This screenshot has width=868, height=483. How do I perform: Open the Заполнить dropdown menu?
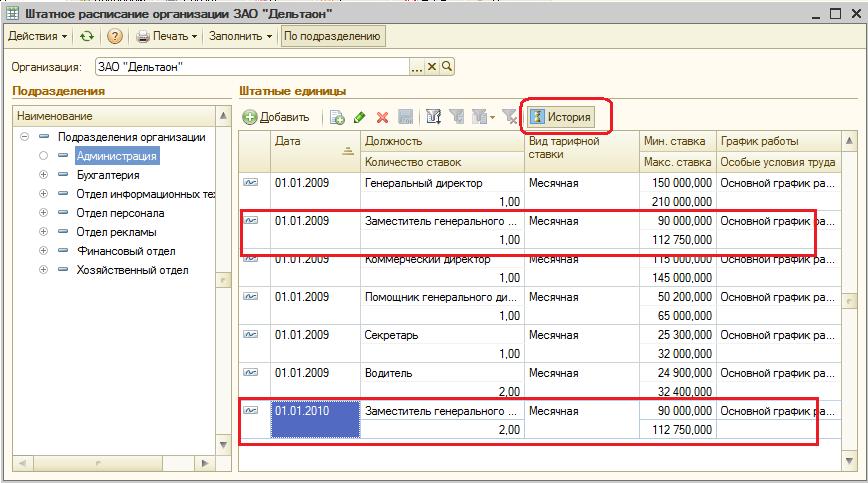click(x=240, y=36)
